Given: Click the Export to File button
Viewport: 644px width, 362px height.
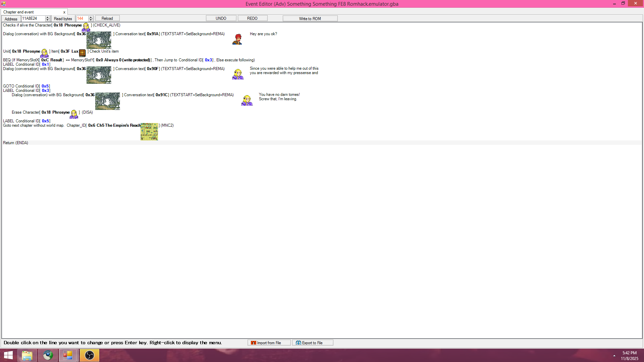Looking at the screenshot, I should coord(312,343).
